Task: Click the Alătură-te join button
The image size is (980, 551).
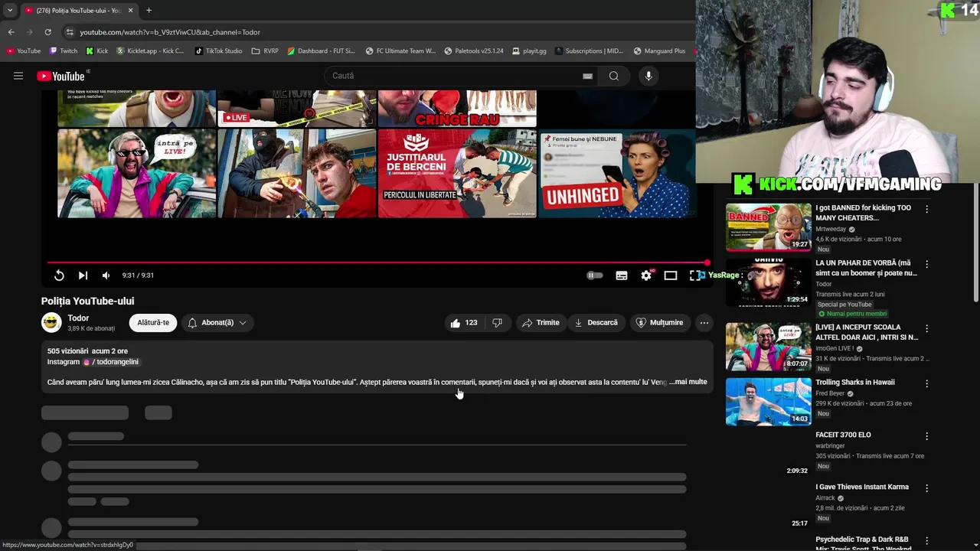Action: pos(153,322)
